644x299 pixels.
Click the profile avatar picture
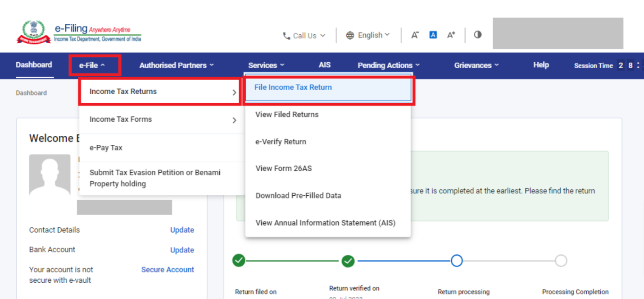pyautogui.click(x=50, y=175)
